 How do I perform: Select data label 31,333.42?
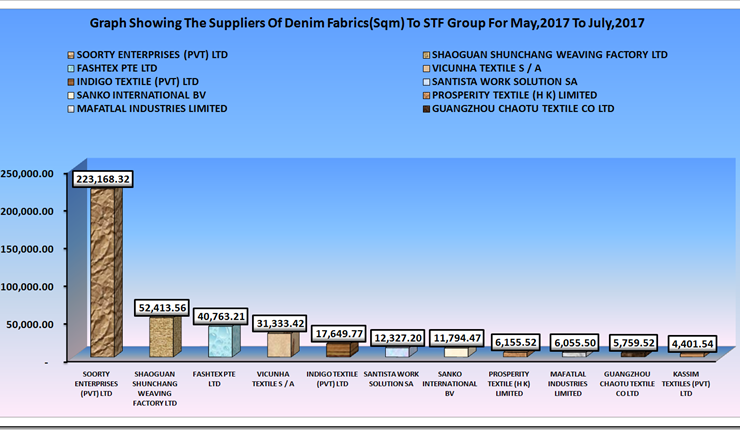[280, 324]
